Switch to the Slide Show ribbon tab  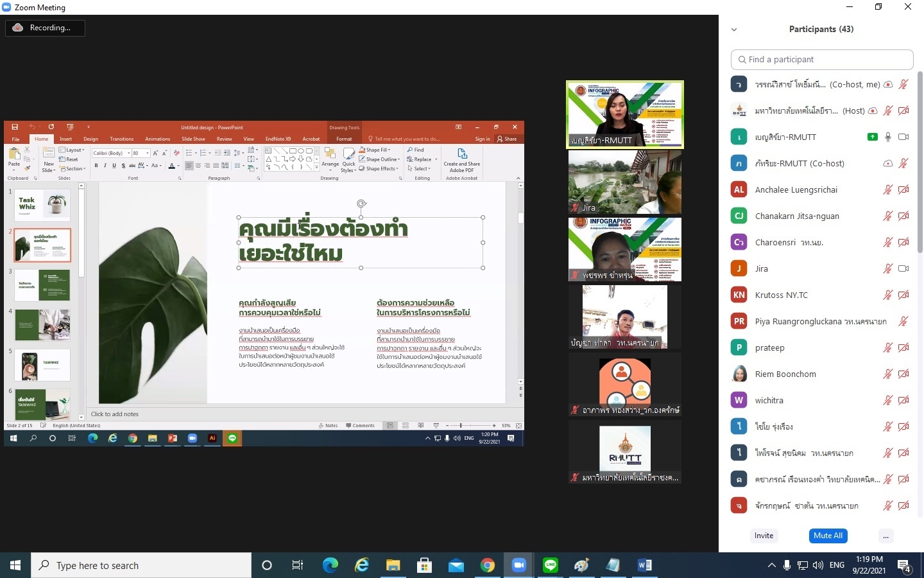(193, 139)
